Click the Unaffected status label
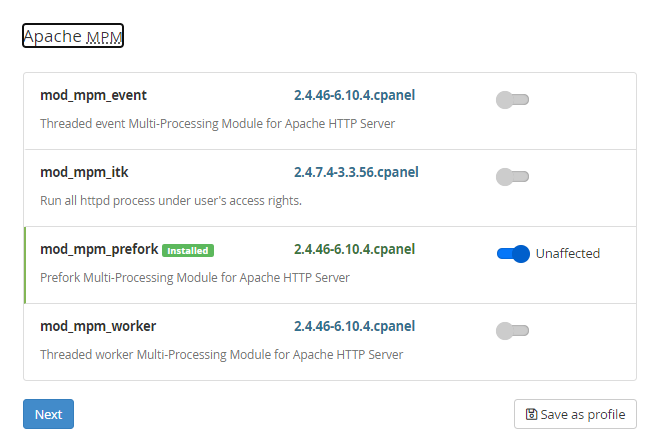Image resolution: width=653 pixels, height=439 pixels. pyautogui.click(x=568, y=254)
